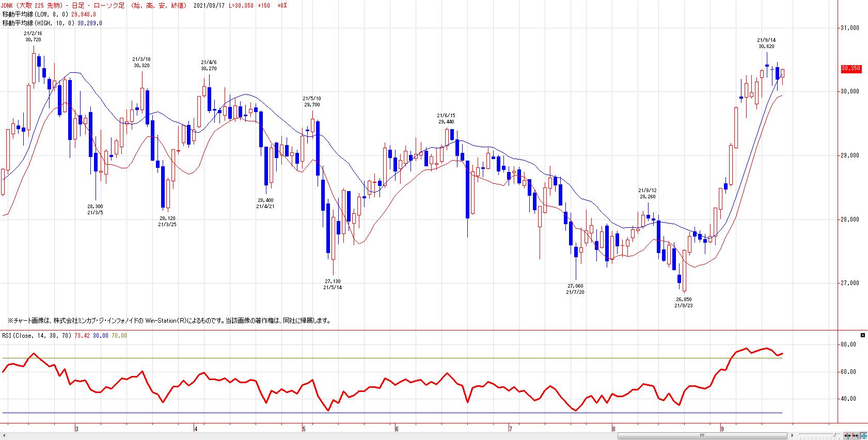Click the month 3 label on the time axis
Viewport: 868px width, 440px height.
76,429
